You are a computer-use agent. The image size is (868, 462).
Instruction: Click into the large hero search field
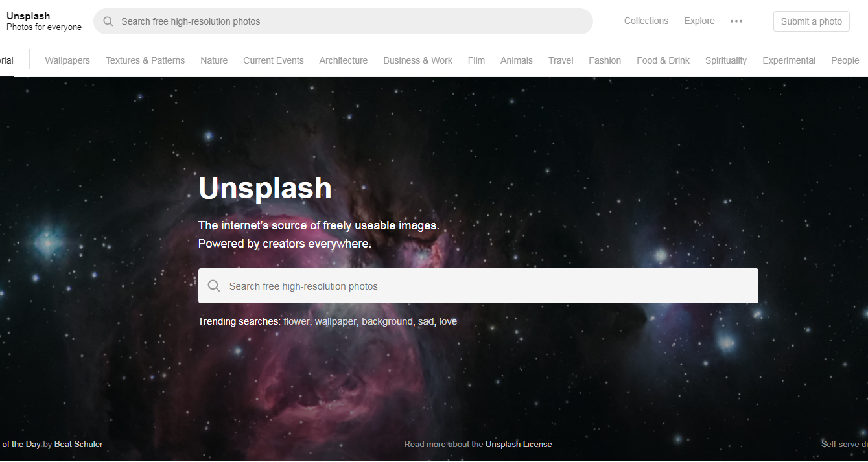478,286
